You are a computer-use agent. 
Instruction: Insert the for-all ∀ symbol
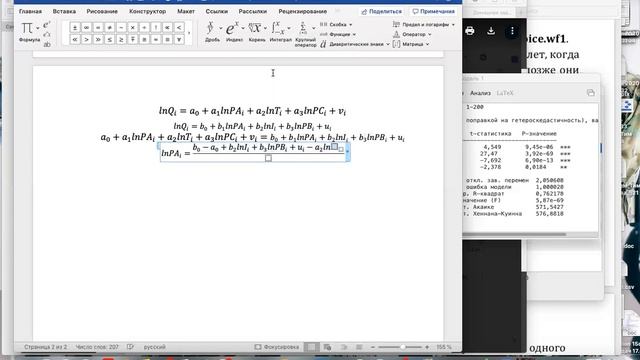point(179,40)
